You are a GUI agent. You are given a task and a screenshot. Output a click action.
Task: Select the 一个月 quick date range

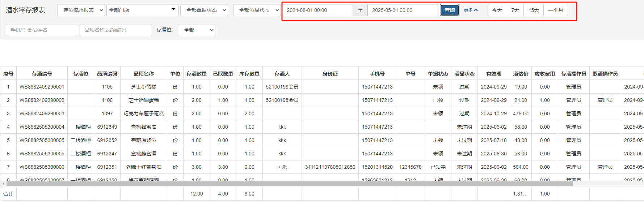coord(555,10)
